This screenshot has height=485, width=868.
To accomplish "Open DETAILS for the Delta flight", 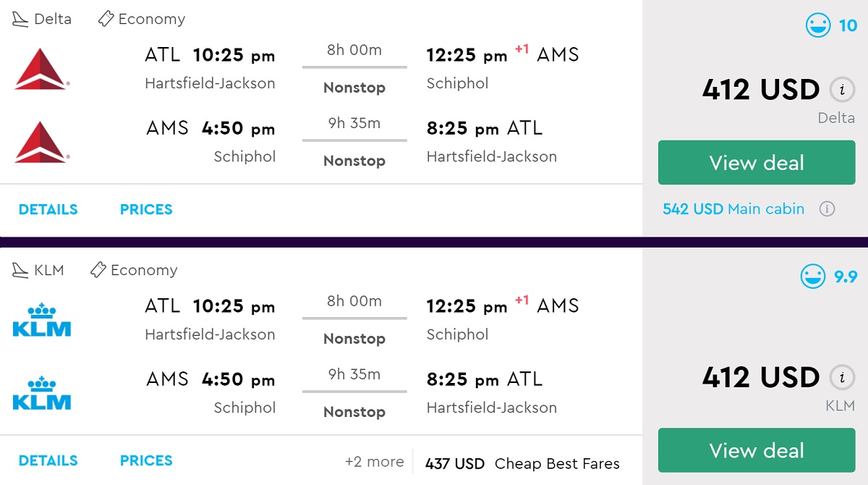I will (48, 210).
